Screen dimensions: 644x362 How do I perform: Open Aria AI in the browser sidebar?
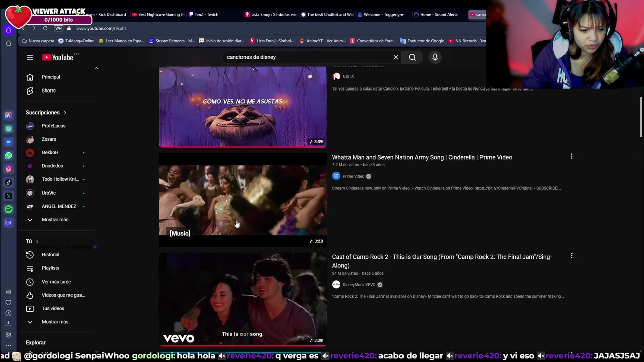[8, 115]
